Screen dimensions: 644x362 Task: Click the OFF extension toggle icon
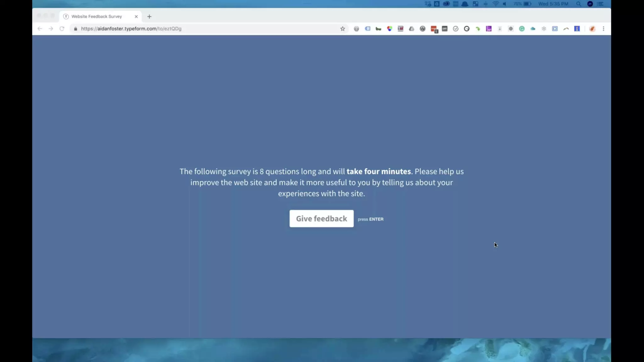coord(444,29)
